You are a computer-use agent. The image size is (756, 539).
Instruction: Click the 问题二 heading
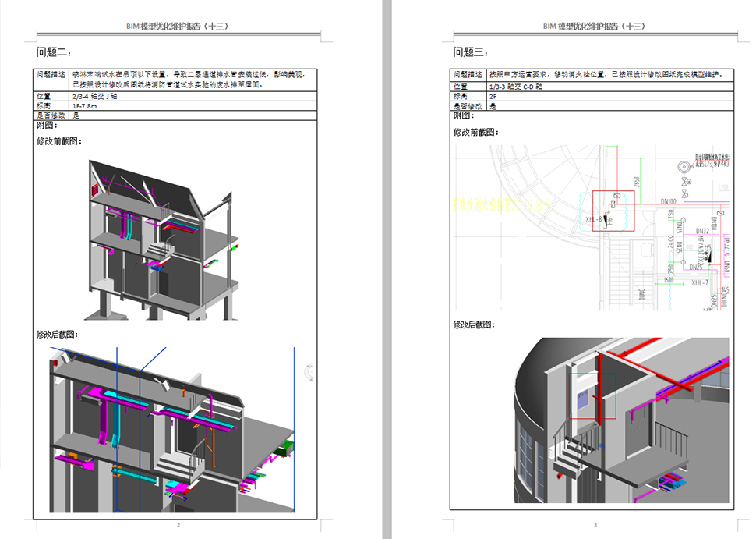54,52
